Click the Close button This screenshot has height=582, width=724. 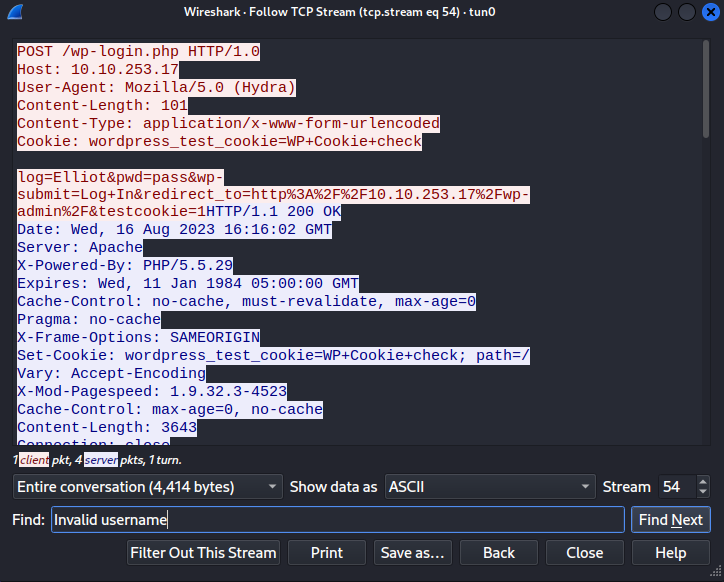(585, 553)
